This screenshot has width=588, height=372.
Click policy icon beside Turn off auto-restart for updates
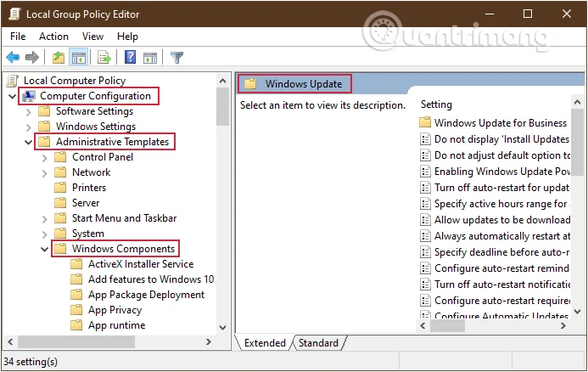(x=425, y=188)
